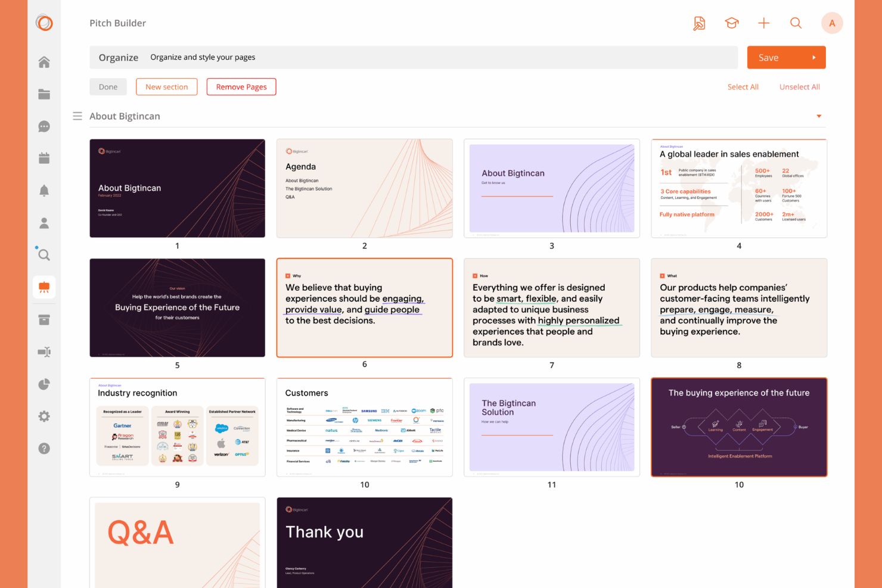Open the billboard sign icon in sidebar
The width and height of the screenshot is (882, 588).
coord(44,352)
